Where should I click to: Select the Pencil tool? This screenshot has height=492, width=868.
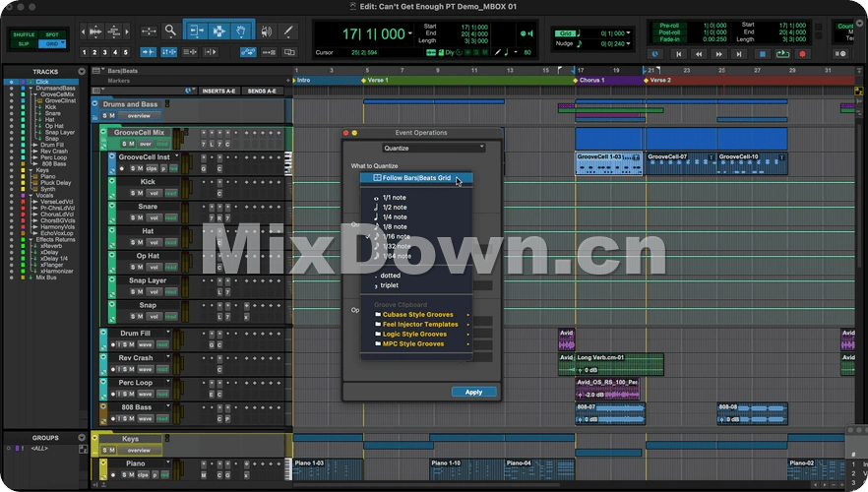coord(289,31)
